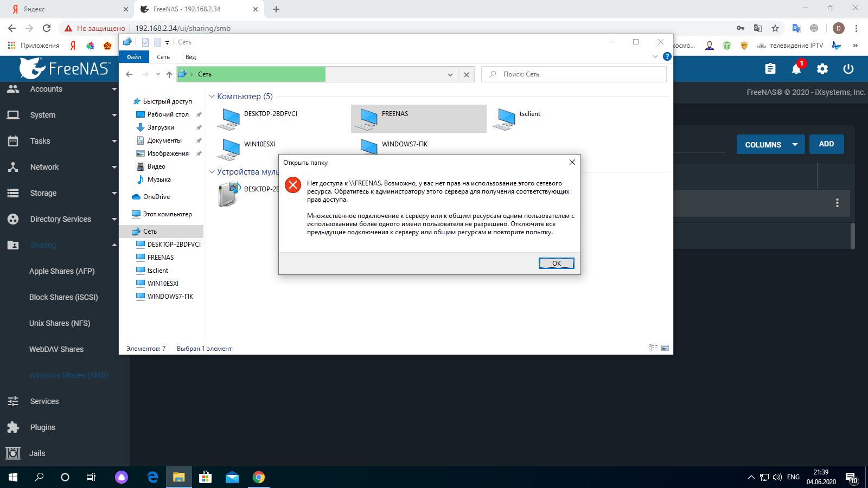Image resolution: width=868 pixels, height=488 pixels.
Task: Switch Explorer to details view icon
Action: pyautogui.click(x=653, y=348)
